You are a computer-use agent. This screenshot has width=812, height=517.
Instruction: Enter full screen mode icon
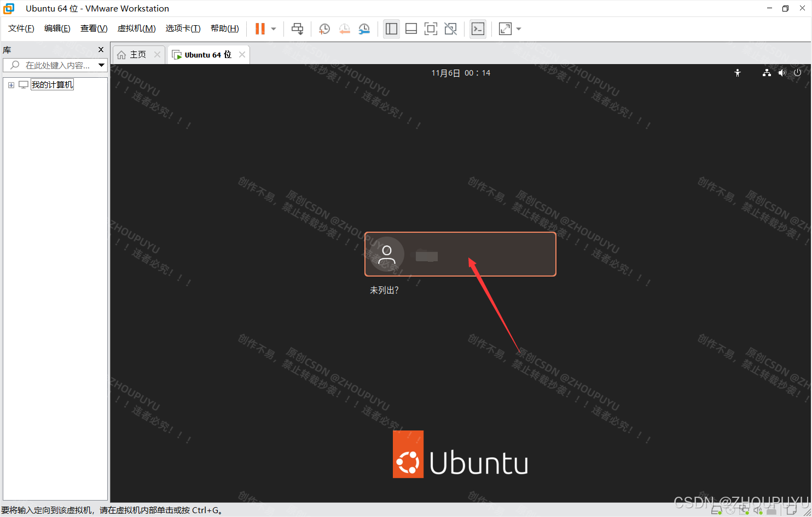(431, 29)
